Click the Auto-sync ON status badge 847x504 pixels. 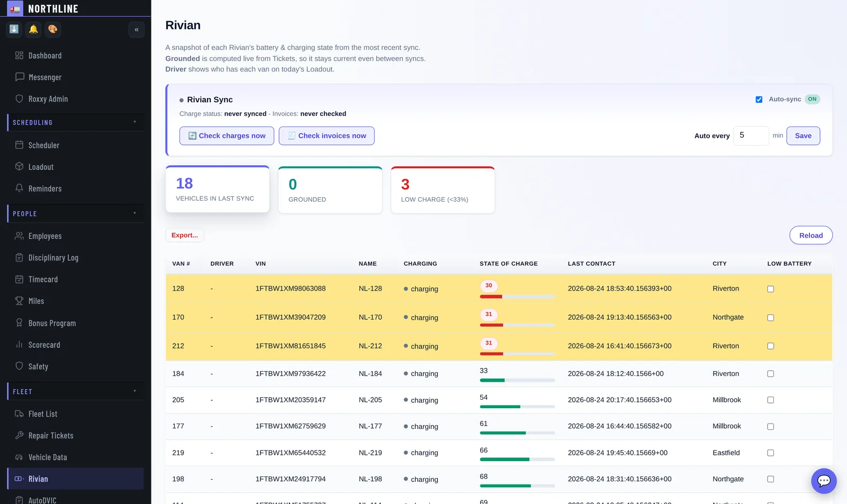point(812,99)
